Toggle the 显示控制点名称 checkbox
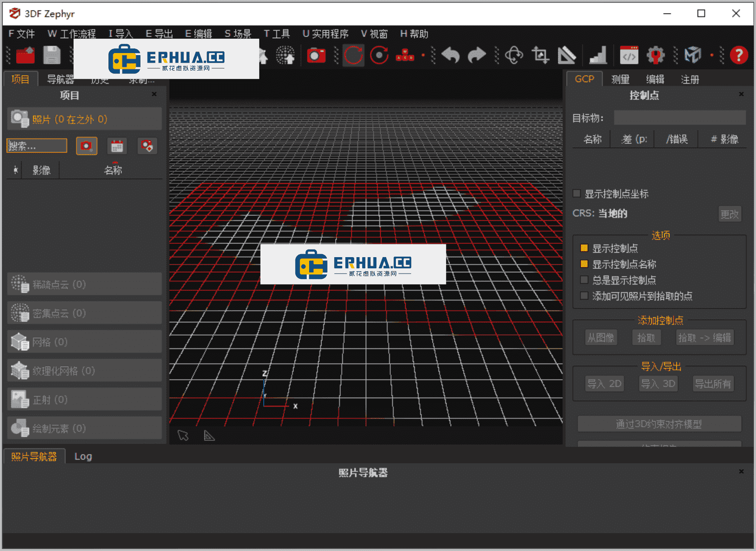 coord(584,264)
